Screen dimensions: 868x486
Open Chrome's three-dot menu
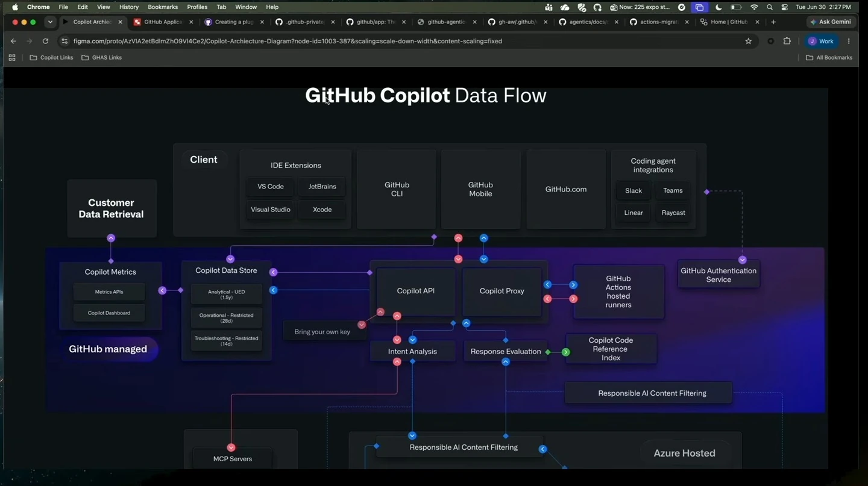(849, 41)
